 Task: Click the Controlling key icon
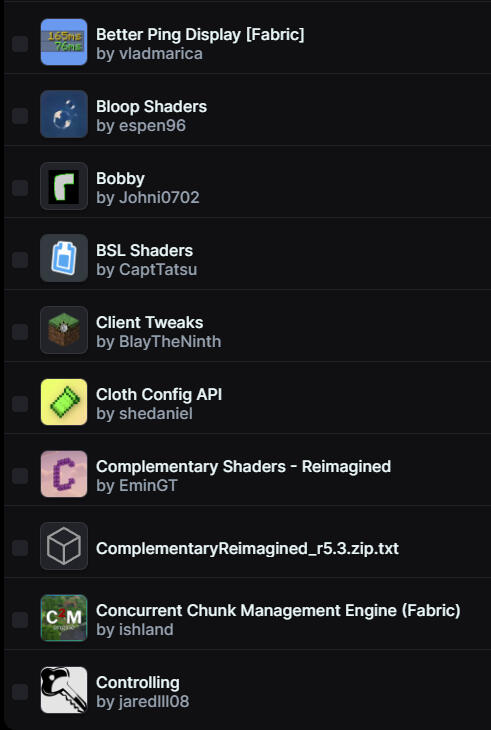tap(64, 690)
